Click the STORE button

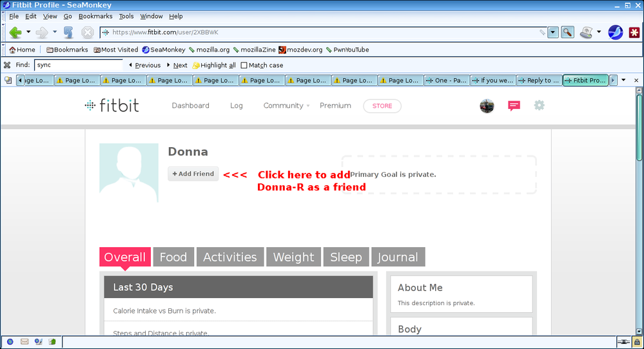click(382, 106)
